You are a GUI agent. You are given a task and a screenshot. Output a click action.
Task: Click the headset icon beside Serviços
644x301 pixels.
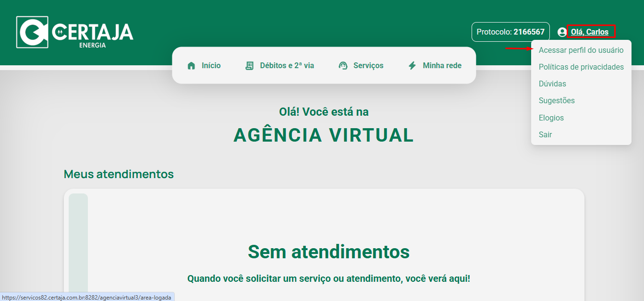[x=343, y=66]
